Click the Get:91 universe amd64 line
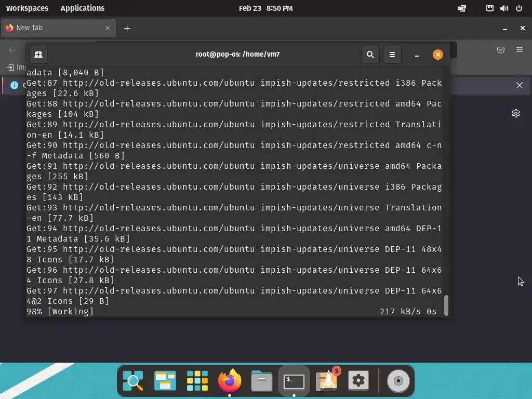The image size is (532, 399). 234,166
